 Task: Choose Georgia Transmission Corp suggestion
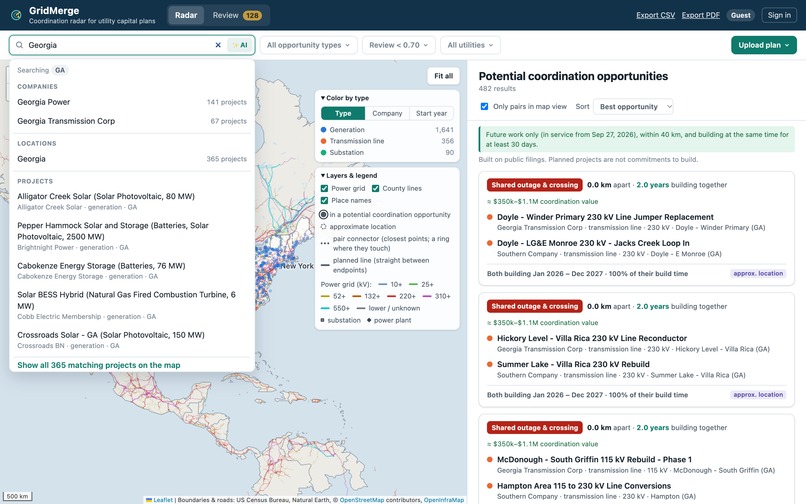pos(132,121)
